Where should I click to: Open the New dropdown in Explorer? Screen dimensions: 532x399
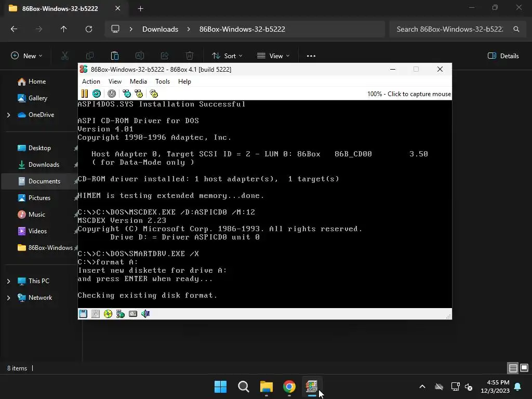click(27, 56)
